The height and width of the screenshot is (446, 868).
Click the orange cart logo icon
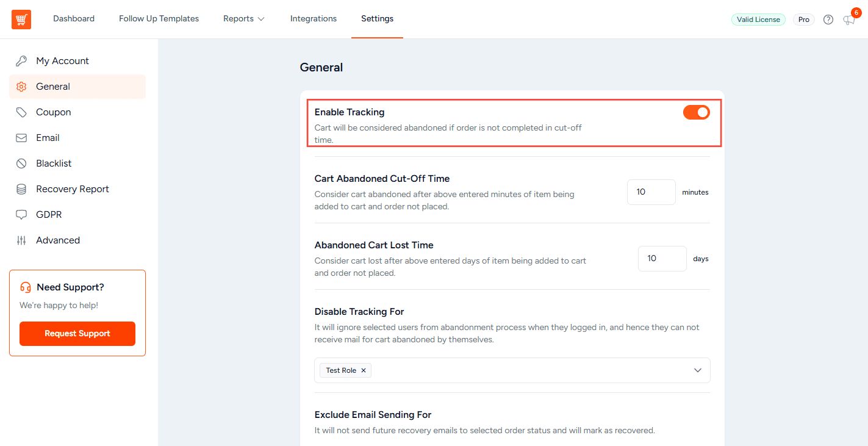pyautogui.click(x=21, y=20)
